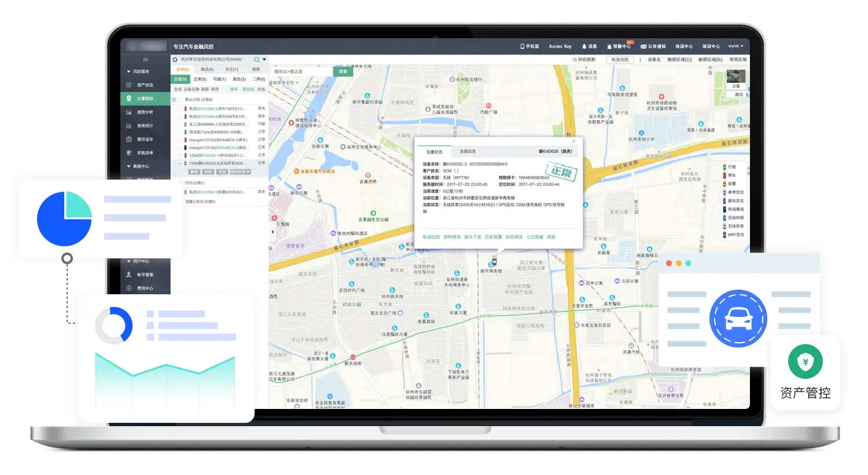Check the 张三 浙A8888A-1 row checkbox
The image size is (868, 475).
179,124
